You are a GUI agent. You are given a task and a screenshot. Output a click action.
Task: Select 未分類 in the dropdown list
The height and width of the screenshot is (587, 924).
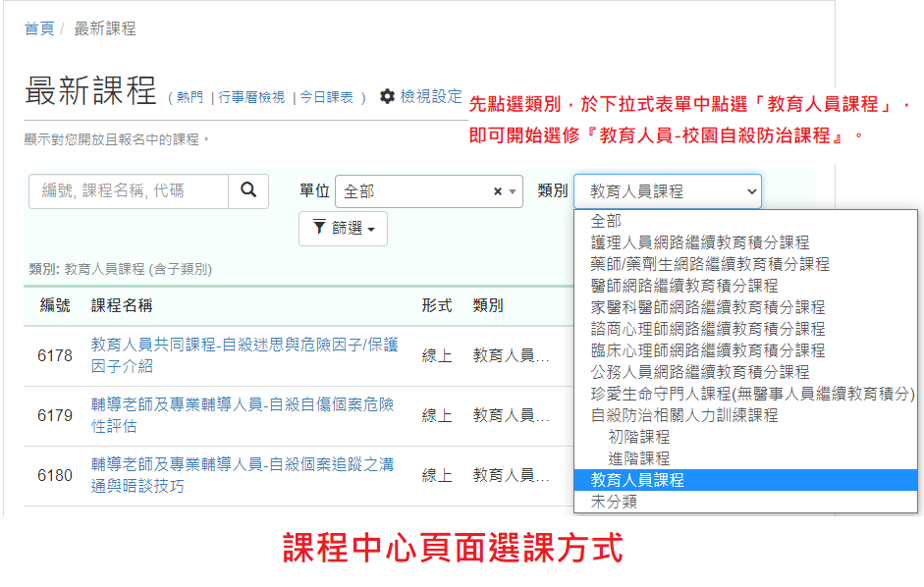[x=614, y=502]
